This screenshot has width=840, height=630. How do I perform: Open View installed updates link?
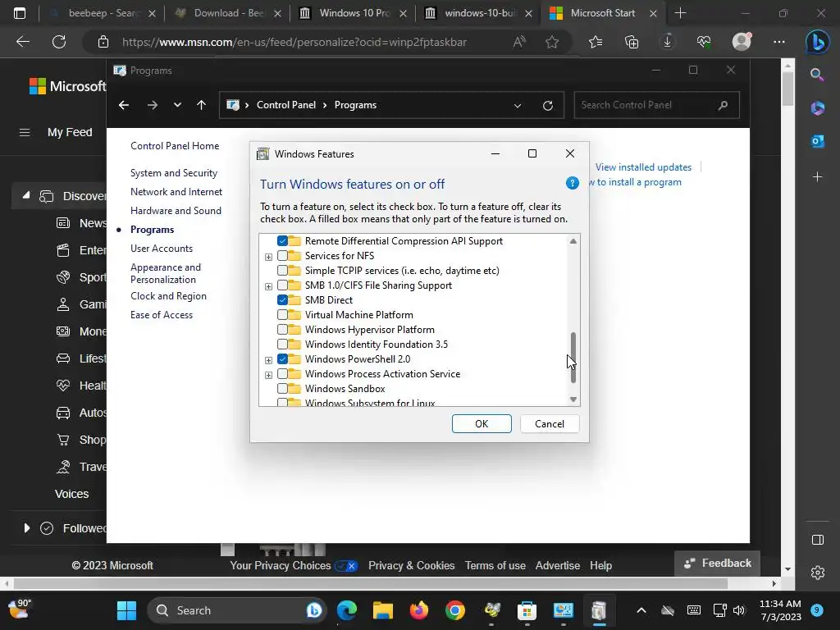click(x=643, y=167)
